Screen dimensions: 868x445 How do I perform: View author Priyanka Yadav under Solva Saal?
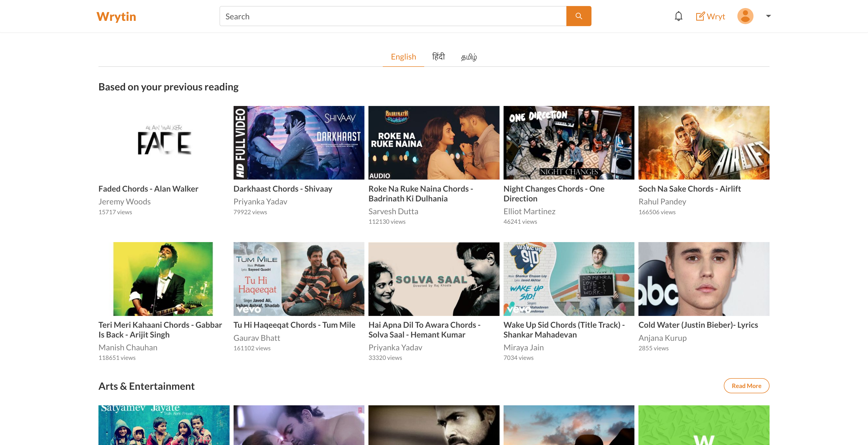395,347
